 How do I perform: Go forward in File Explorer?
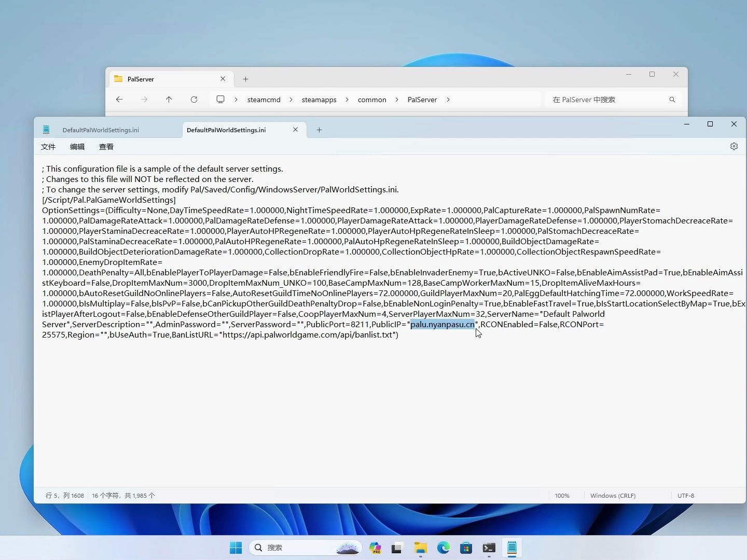(144, 100)
